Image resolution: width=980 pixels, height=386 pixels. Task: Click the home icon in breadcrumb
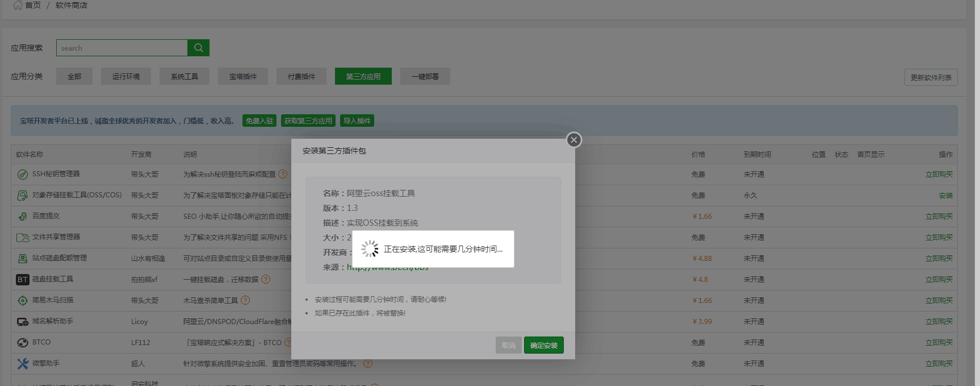tap(18, 5)
